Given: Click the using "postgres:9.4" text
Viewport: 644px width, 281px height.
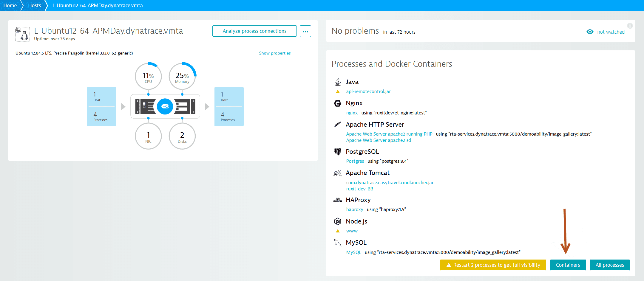Looking at the screenshot, I should click(x=388, y=161).
